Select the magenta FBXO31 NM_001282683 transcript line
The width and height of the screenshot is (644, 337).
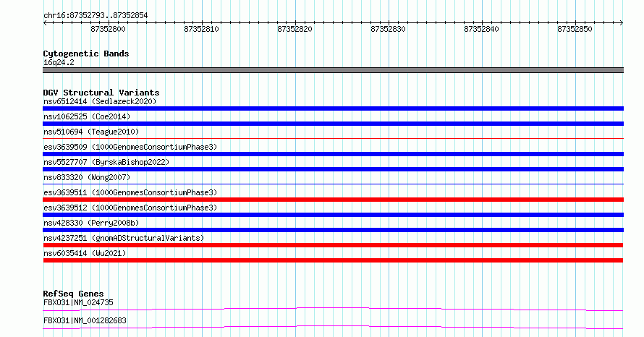333,327
